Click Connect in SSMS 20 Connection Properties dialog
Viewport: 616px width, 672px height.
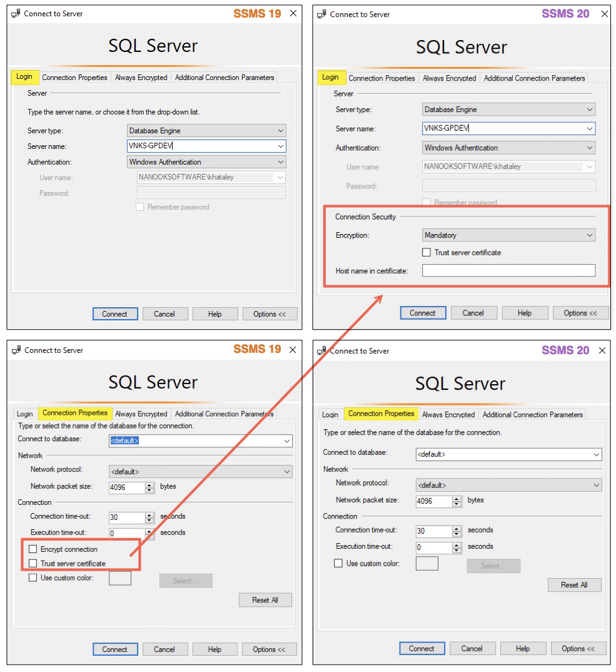pos(422,648)
